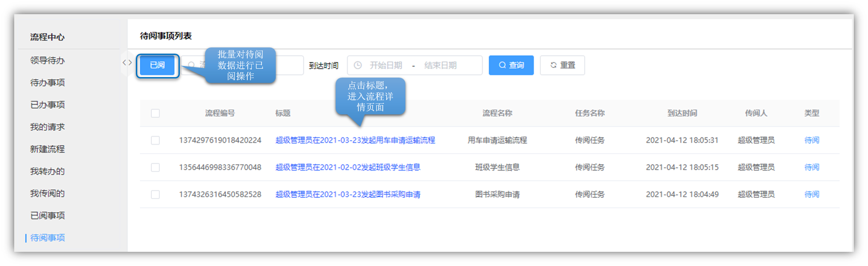The image size is (868, 266).
Task: Click the 图书采购申请 process name cell
Action: point(497,194)
